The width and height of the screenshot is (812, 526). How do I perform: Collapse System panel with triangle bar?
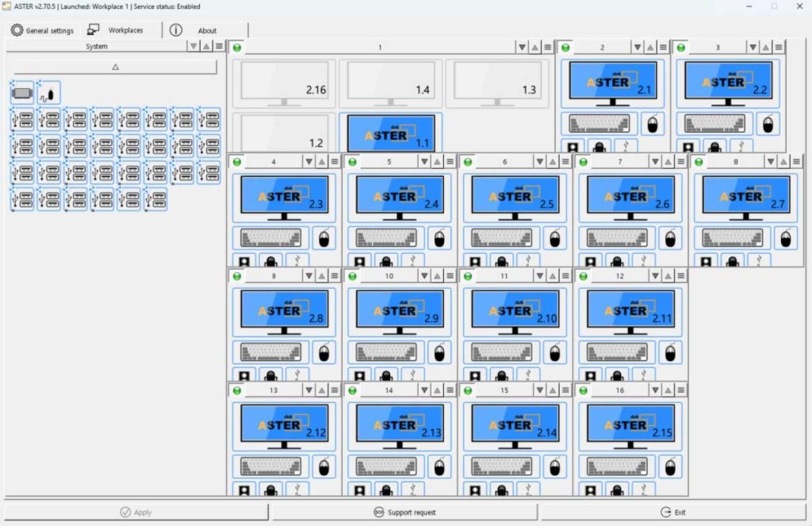pyautogui.click(x=115, y=67)
